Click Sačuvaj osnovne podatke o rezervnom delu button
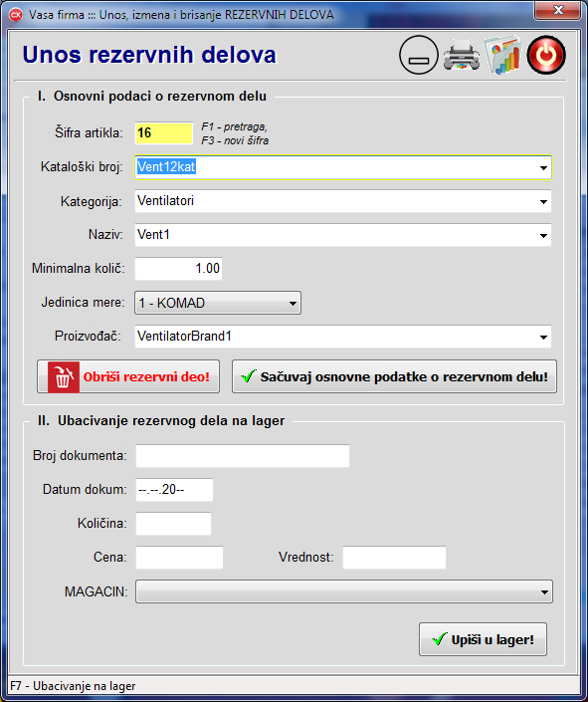 click(394, 377)
